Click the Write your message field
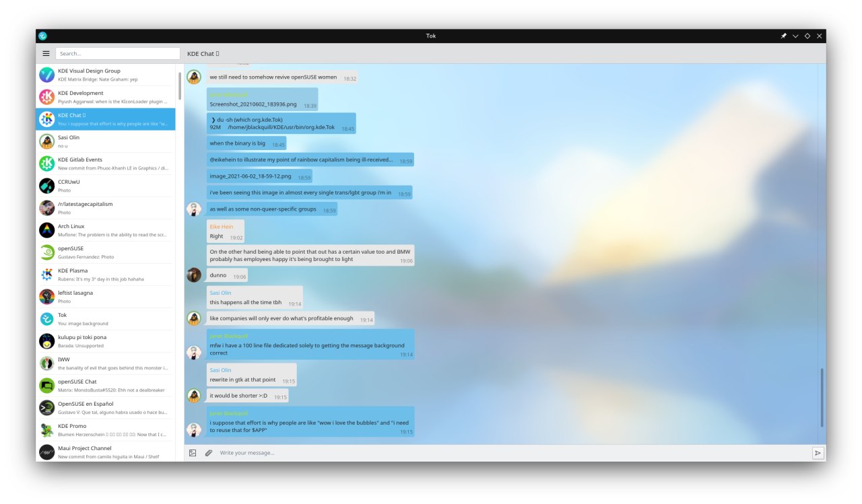This screenshot has width=862, height=504. pyautogui.click(x=513, y=453)
